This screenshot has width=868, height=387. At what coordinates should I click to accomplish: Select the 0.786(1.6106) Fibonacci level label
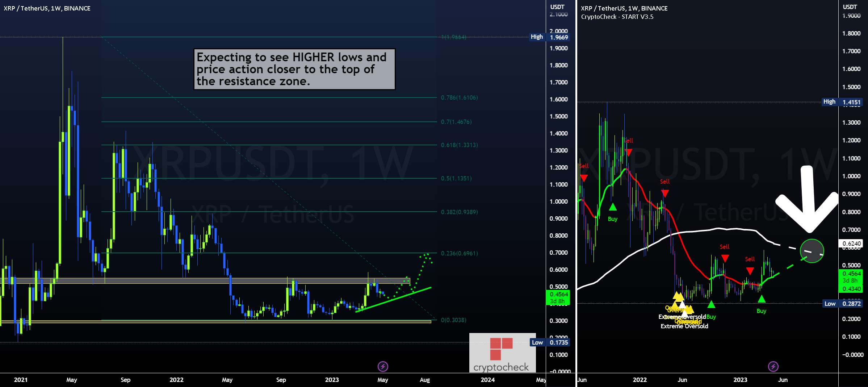point(459,97)
